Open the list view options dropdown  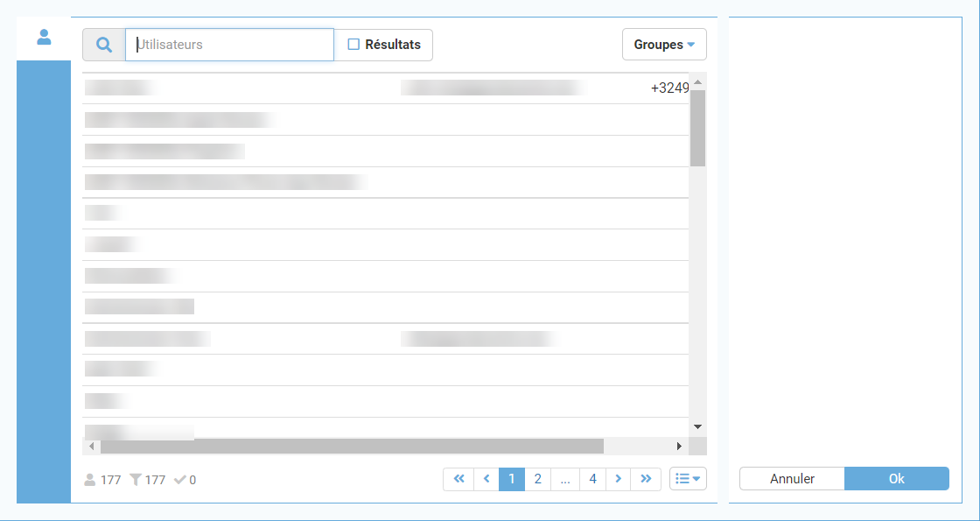pos(688,479)
